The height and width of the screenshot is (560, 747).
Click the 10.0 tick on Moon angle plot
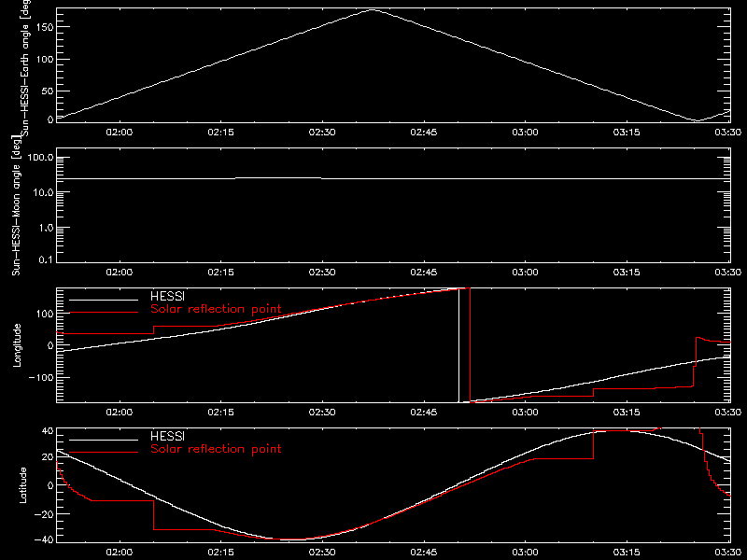click(x=43, y=193)
